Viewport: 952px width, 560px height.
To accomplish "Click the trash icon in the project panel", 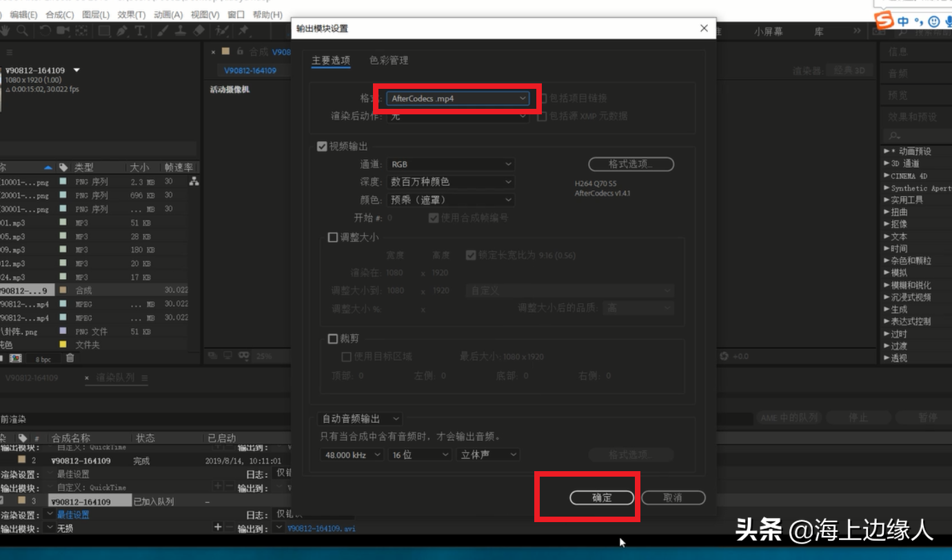I will coord(70,357).
